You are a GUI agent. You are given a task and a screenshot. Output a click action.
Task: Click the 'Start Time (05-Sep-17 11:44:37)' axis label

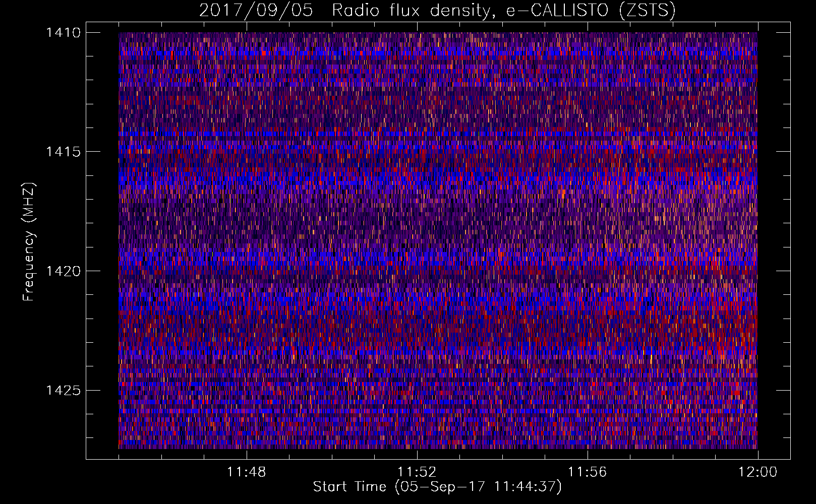pos(437,487)
